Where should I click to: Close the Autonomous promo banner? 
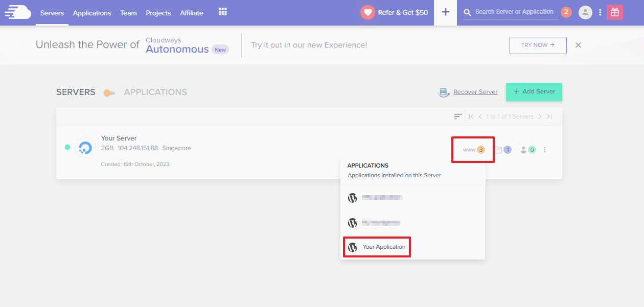coord(579,45)
